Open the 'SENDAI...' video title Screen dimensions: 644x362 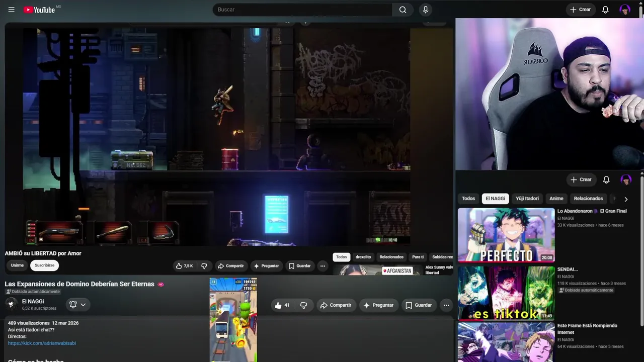tap(567, 269)
